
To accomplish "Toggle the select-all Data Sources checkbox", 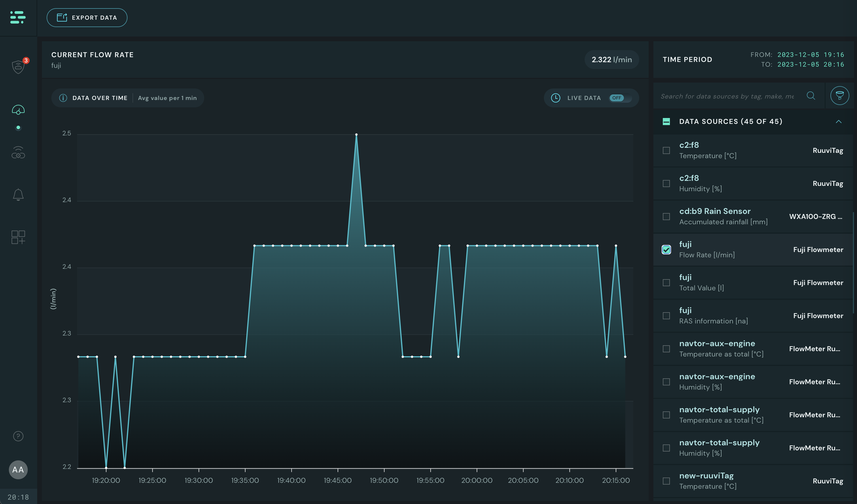I will point(666,121).
